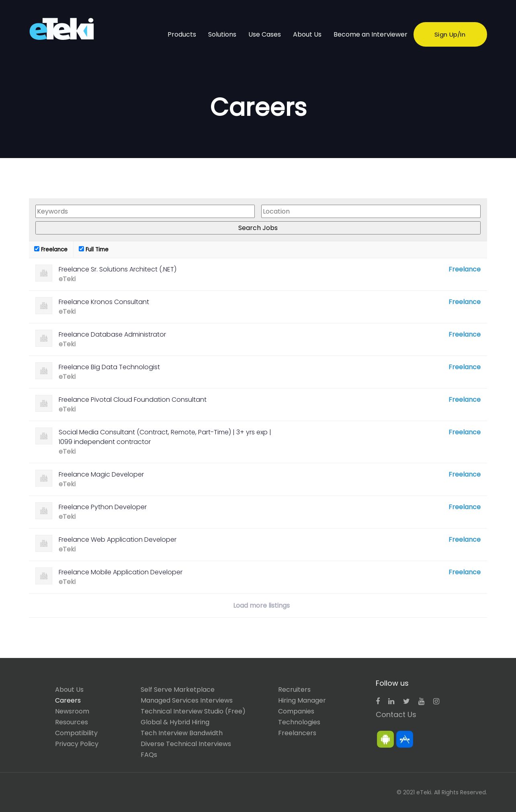Open the Solutions menu
Viewport: 516px width, 812px height.
pyautogui.click(x=222, y=35)
